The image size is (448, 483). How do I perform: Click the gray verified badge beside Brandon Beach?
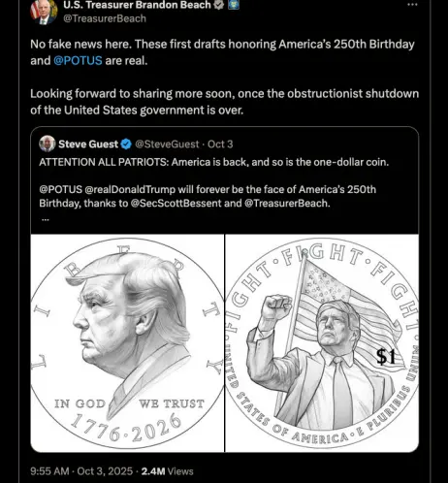coord(219,5)
